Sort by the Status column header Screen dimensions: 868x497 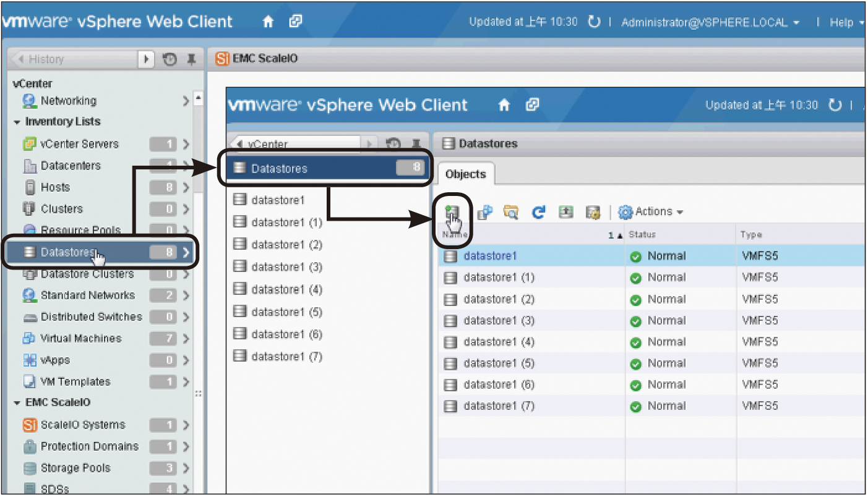(681, 235)
